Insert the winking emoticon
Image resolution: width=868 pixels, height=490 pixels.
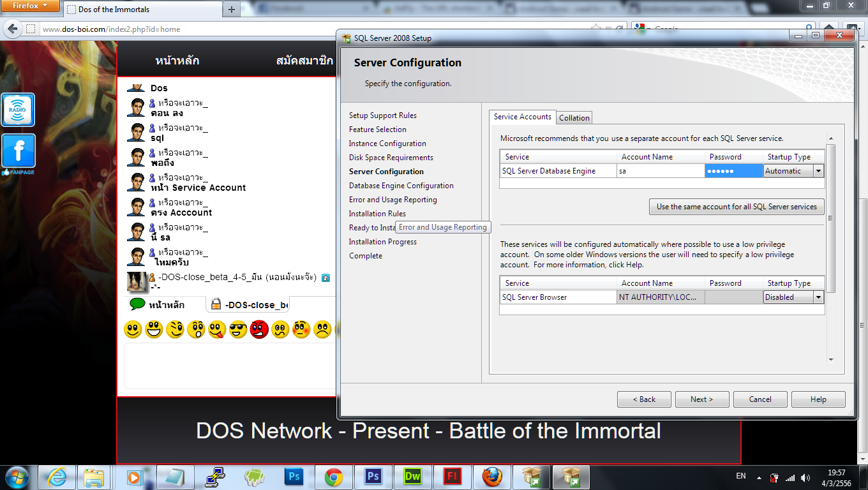pyautogui.click(x=175, y=330)
